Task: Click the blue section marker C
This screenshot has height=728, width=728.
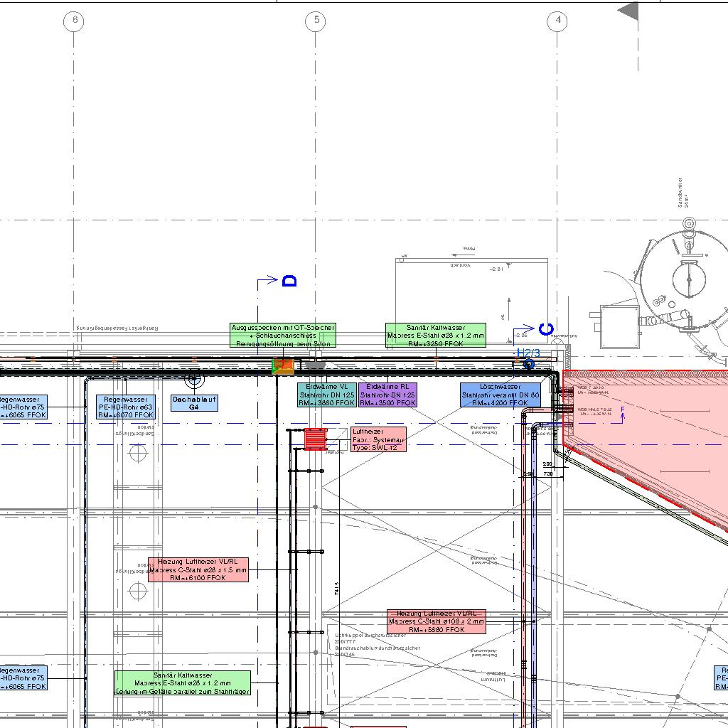Action: pos(546,329)
